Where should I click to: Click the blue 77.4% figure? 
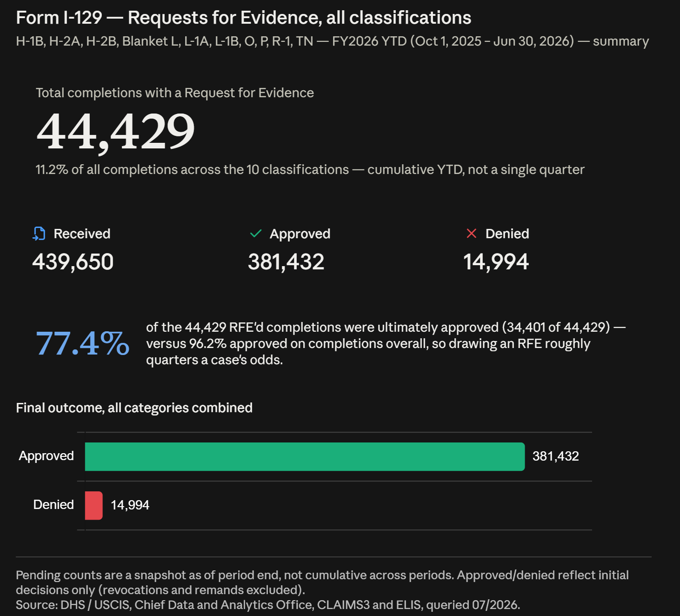83,344
